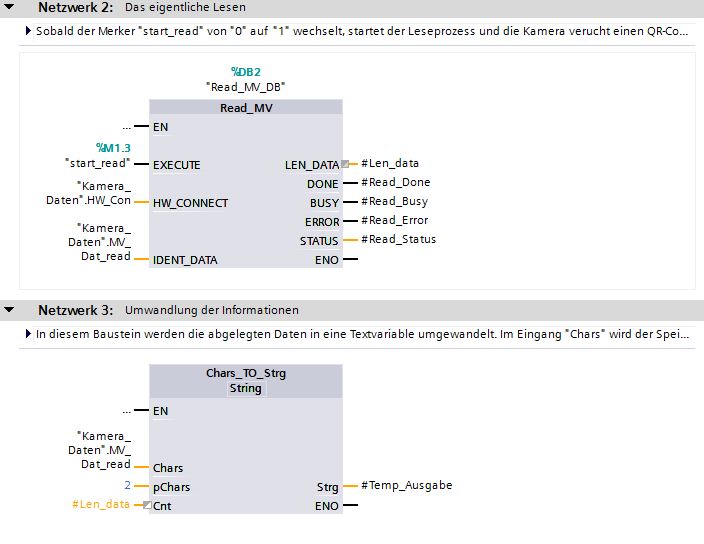
Task: Collapse Netzwerk 2 using its header triangle
Action: pos(9,7)
